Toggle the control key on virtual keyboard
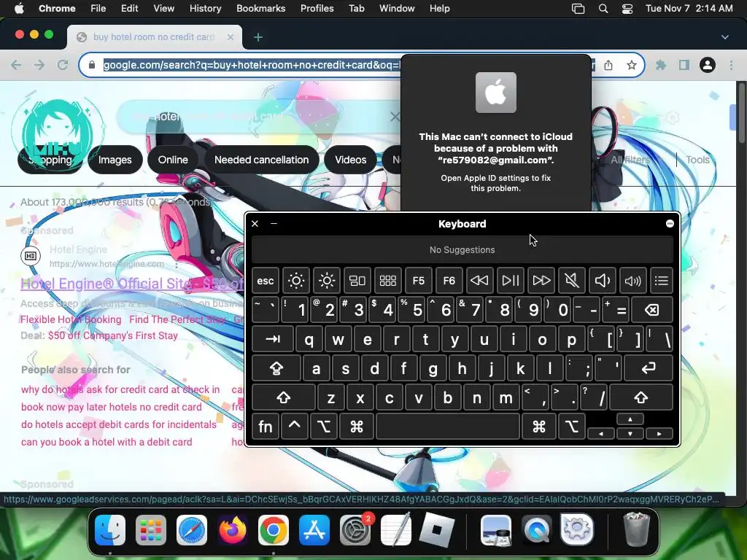This screenshot has height=560, width=747. 295,426
